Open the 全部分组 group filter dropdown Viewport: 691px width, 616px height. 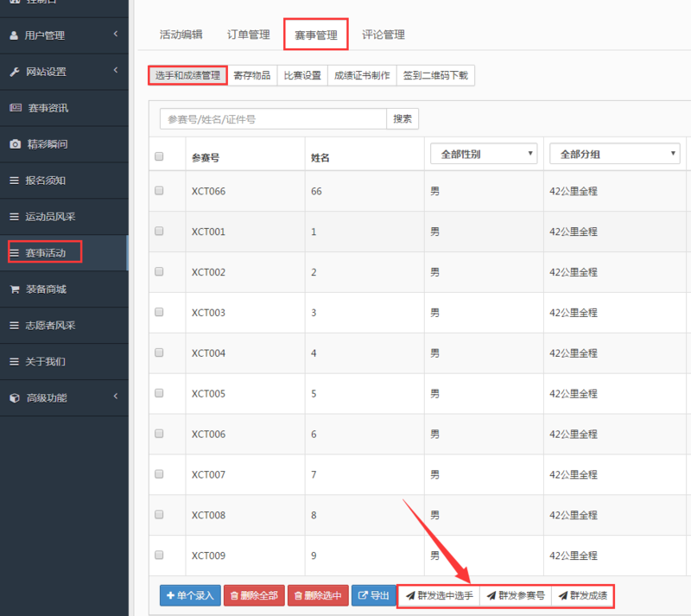pos(614,154)
